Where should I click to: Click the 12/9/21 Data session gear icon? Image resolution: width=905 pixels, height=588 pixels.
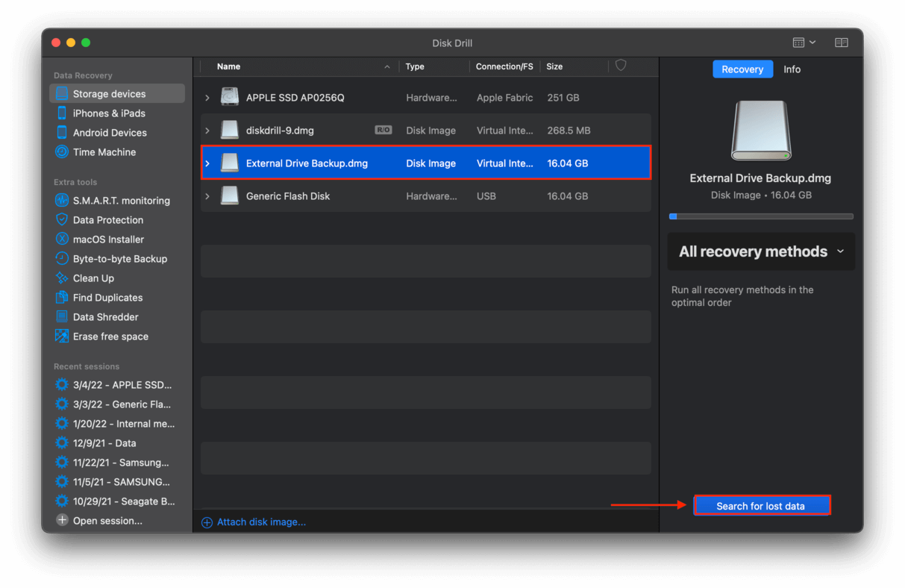tap(62, 443)
